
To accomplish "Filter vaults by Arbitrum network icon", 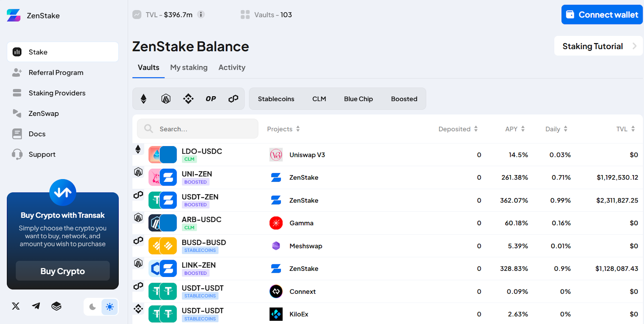I will point(166,99).
